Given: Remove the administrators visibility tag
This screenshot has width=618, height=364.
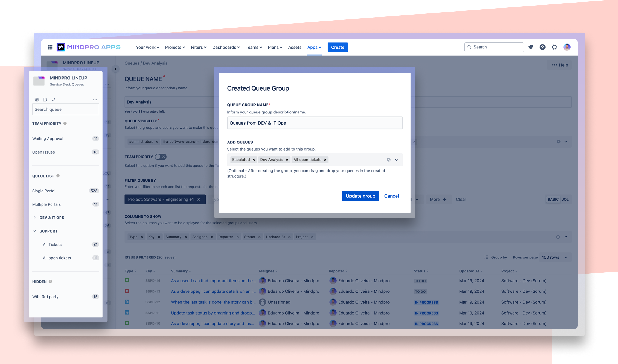Looking at the screenshot, I should 157,142.
